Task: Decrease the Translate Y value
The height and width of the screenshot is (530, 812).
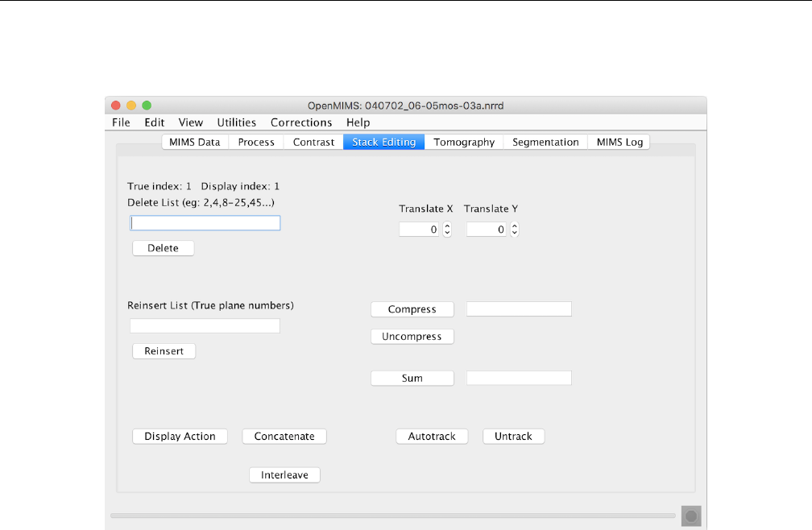Action: coord(514,233)
